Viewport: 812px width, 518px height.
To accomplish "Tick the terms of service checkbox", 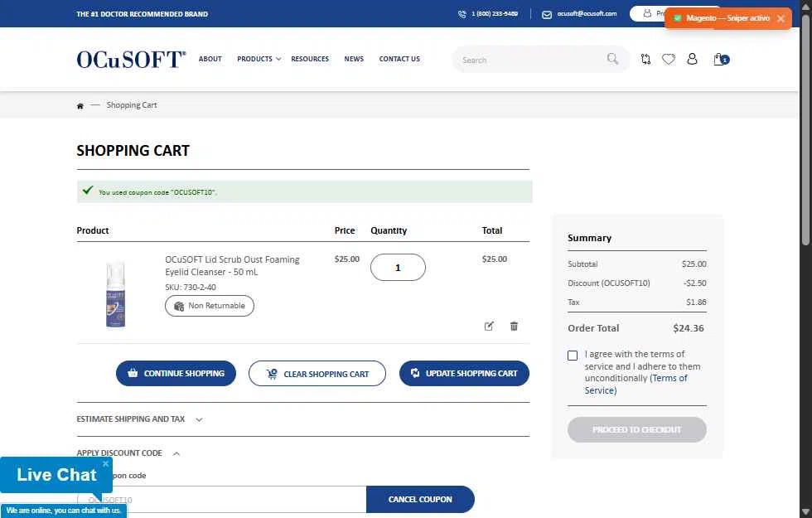I will [573, 356].
